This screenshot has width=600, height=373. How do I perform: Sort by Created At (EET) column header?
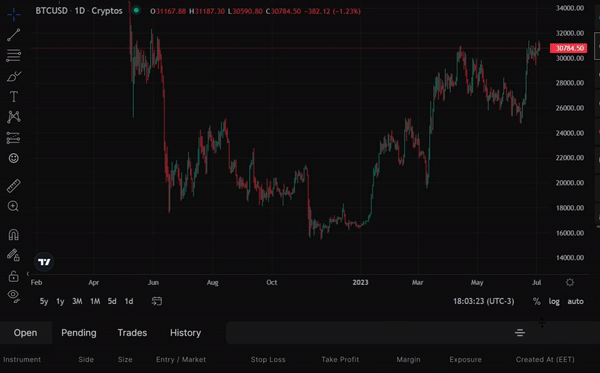(x=545, y=360)
